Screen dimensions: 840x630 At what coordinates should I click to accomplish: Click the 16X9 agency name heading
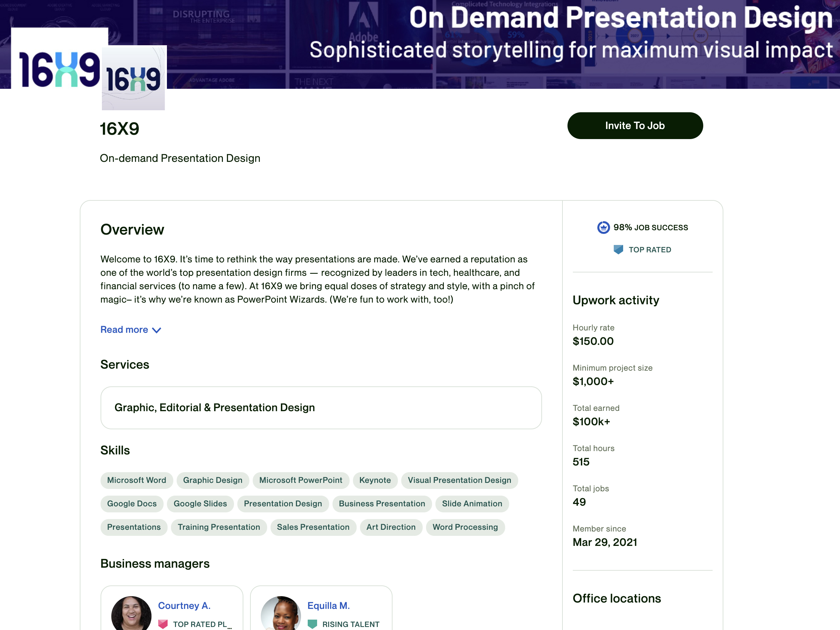click(120, 129)
